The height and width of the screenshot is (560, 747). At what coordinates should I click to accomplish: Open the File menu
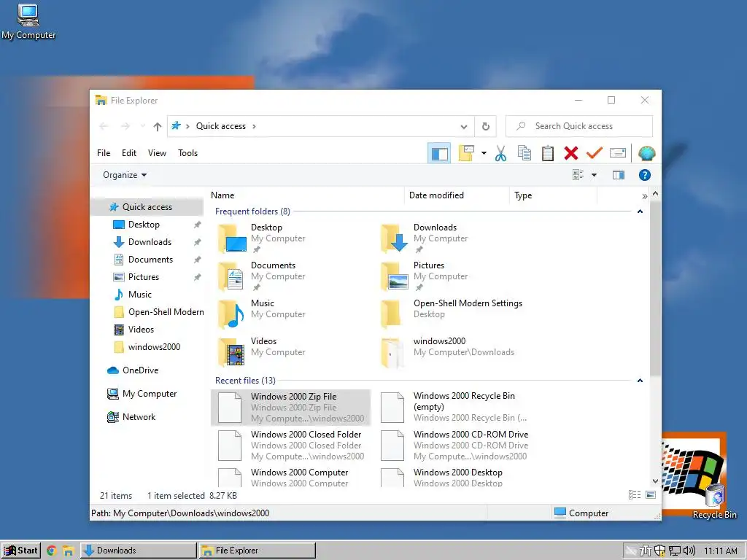pos(104,153)
